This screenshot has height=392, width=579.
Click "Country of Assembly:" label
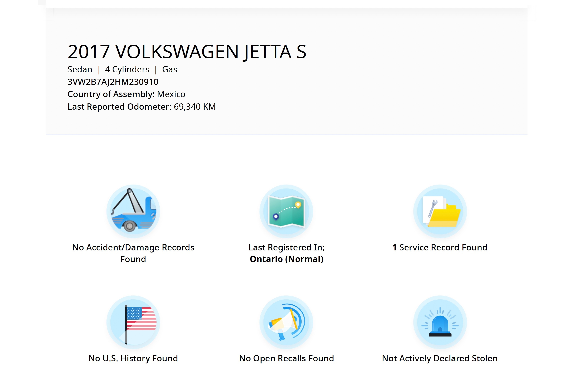[111, 94]
